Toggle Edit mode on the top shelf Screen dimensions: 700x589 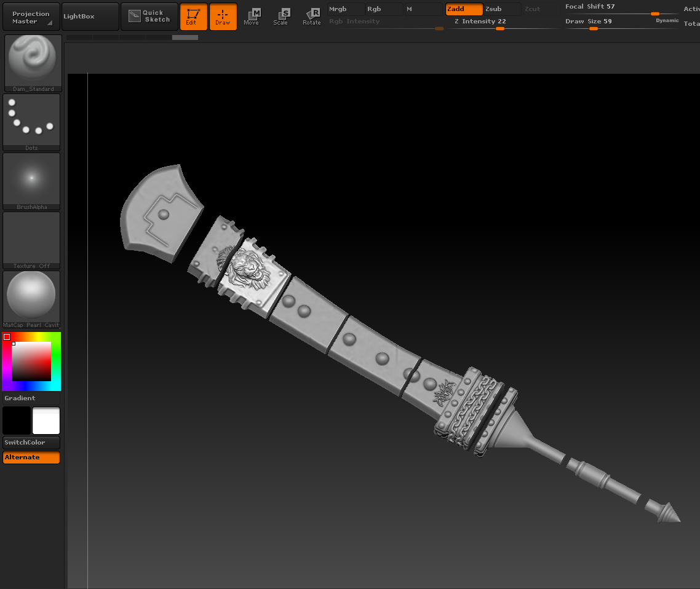coord(193,17)
